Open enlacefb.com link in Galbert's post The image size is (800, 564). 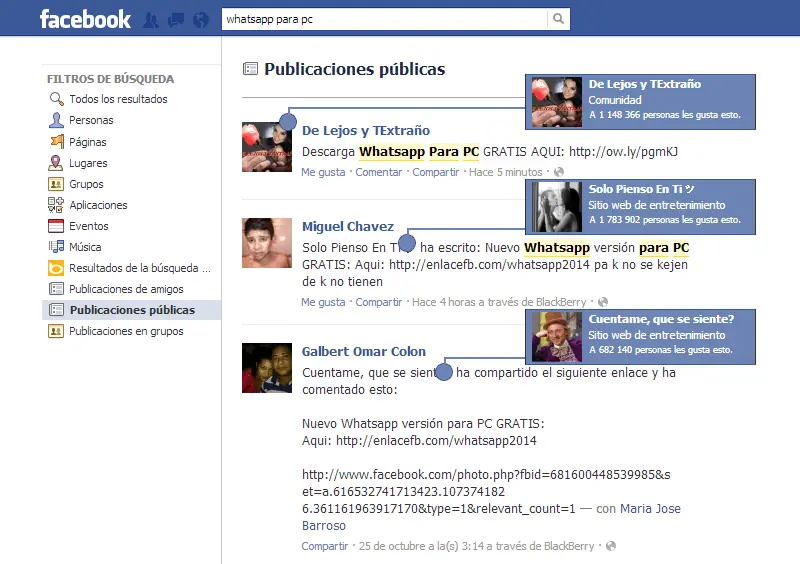pos(436,441)
